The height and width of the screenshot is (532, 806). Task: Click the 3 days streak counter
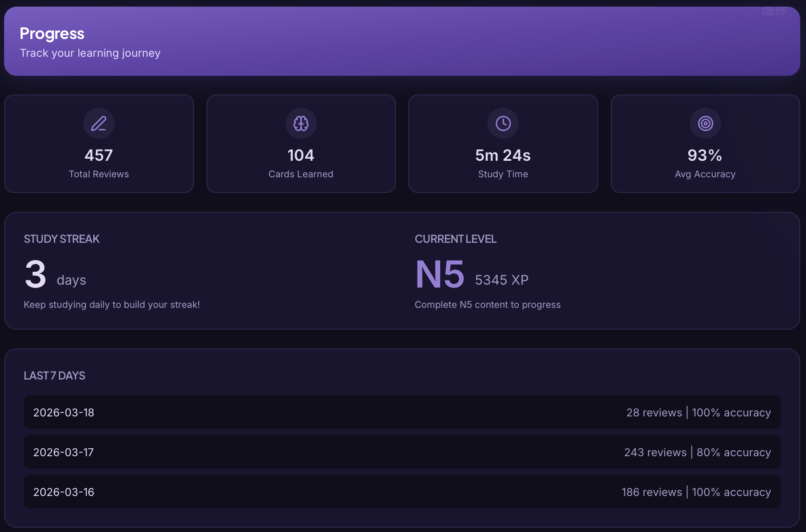[x=54, y=273]
